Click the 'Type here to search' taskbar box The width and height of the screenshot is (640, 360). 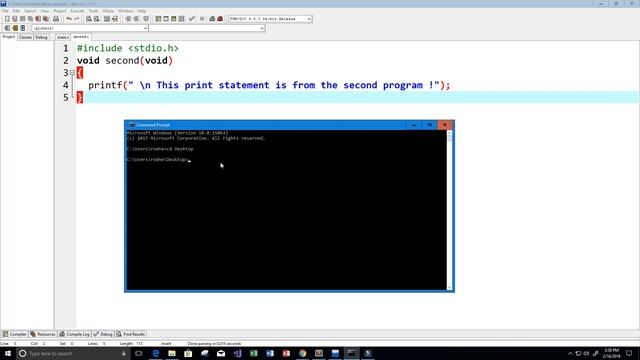73,353
